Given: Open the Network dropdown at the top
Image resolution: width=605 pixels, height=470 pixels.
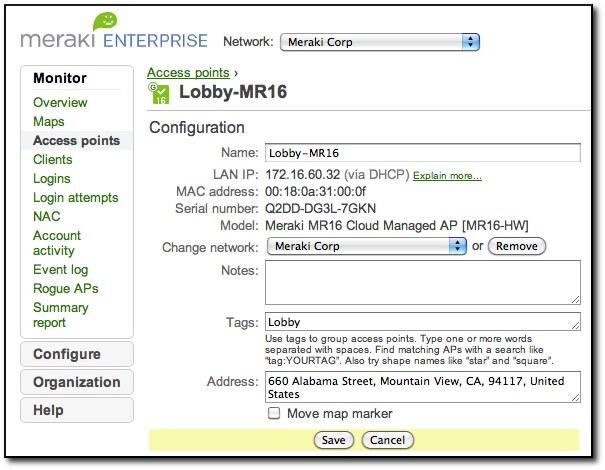Looking at the screenshot, I should coord(380,42).
